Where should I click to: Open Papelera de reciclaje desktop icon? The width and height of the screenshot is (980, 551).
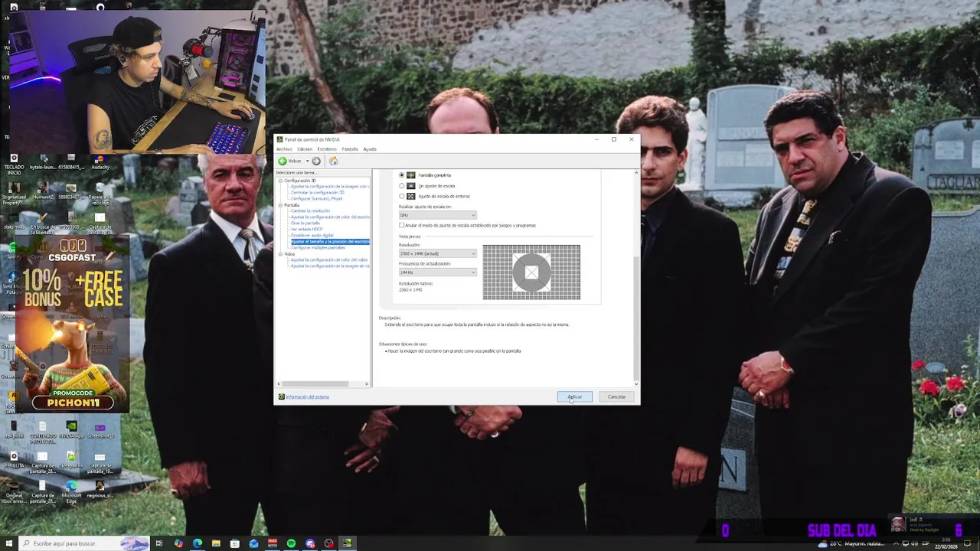[x=100, y=193]
